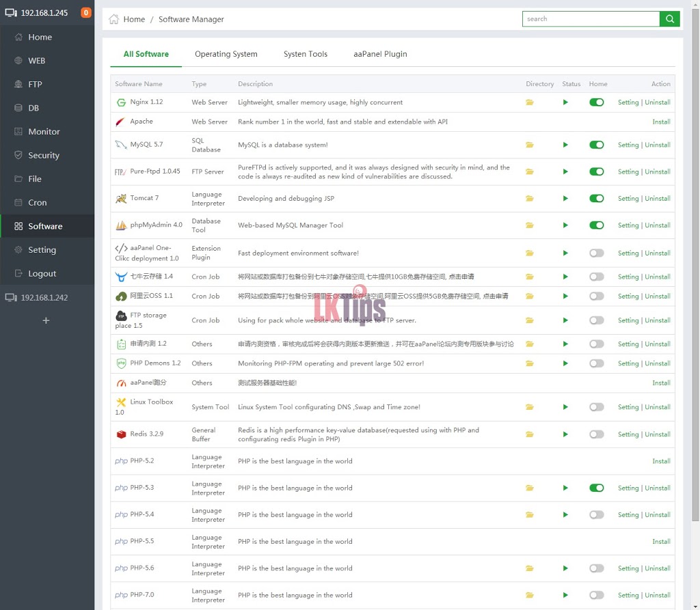Screen dimensions: 700x610
Task: Click the Home breadcrumb link
Action: coord(134,19)
